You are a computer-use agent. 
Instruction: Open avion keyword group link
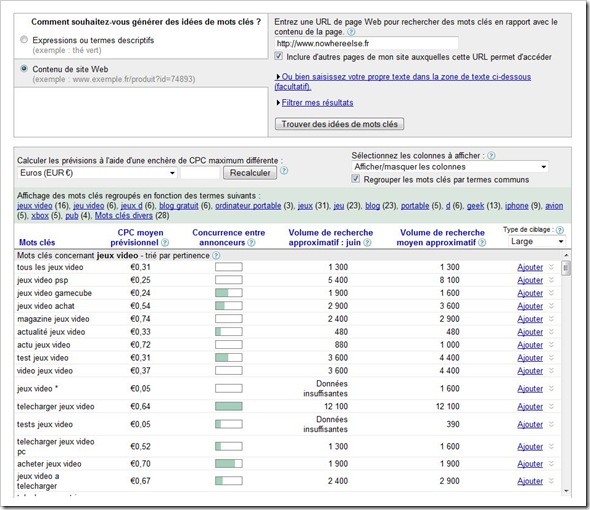click(x=554, y=206)
